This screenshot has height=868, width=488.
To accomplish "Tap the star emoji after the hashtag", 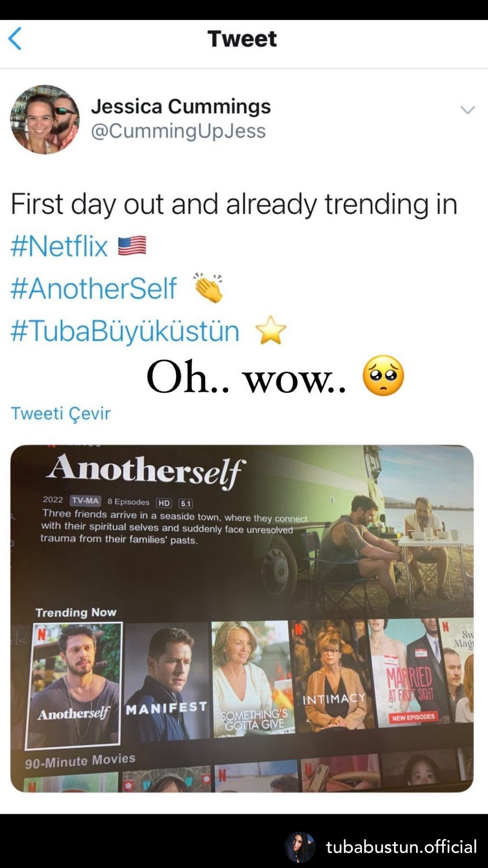I will 271,330.
